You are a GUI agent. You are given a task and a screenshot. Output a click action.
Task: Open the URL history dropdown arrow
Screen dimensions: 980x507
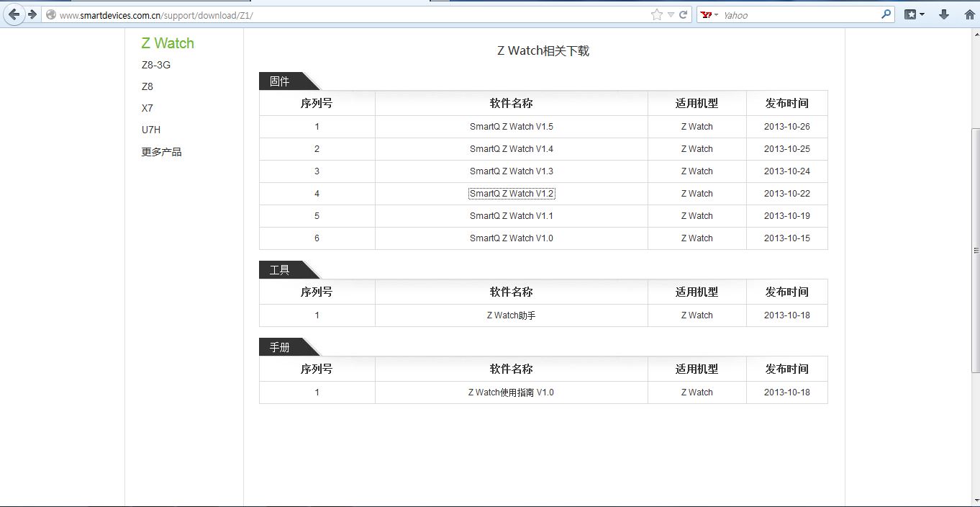tap(671, 14)
